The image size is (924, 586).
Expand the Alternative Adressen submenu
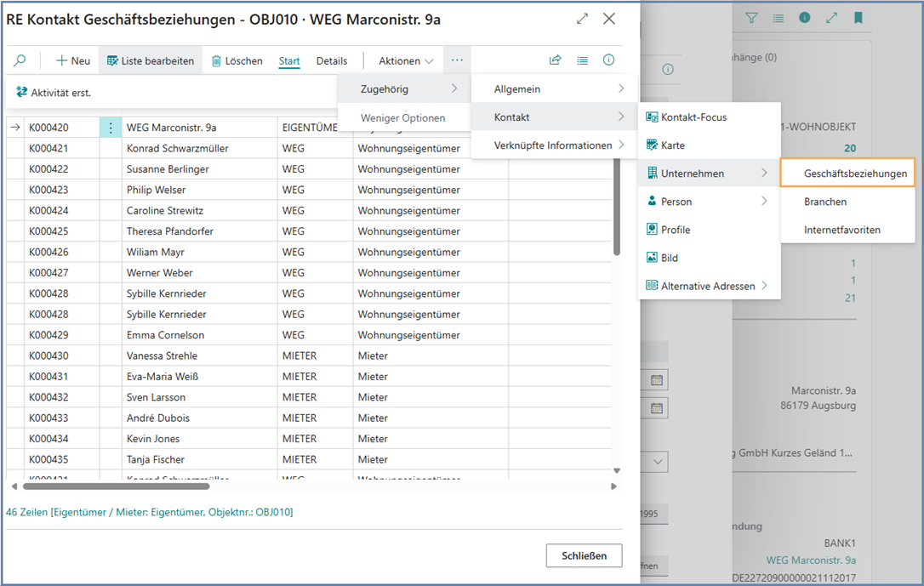pyautogui.click(x=709, y=286)
